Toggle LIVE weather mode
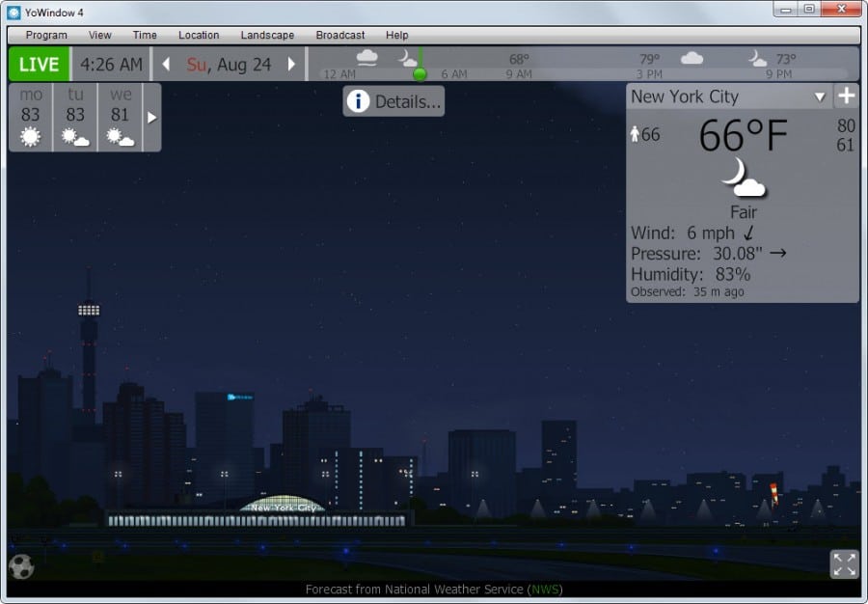 (38, 64)
